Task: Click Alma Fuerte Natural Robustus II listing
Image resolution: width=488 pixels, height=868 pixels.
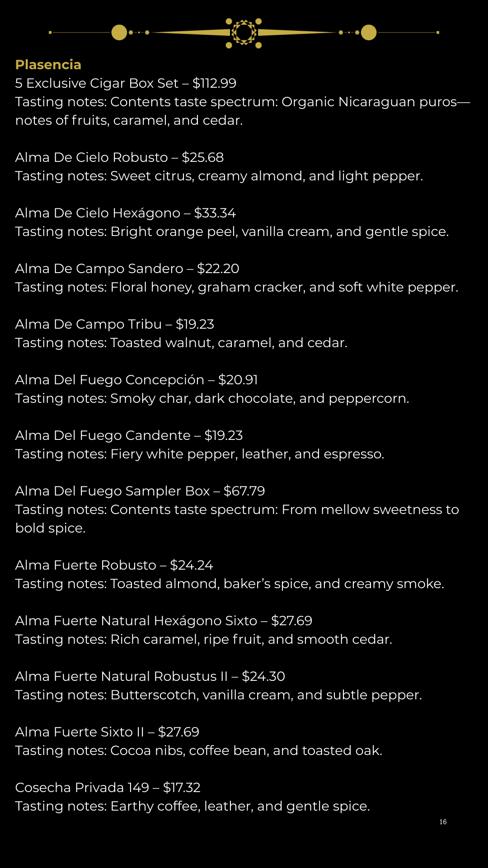Action: pyautogui.click(x=150, y=676)
